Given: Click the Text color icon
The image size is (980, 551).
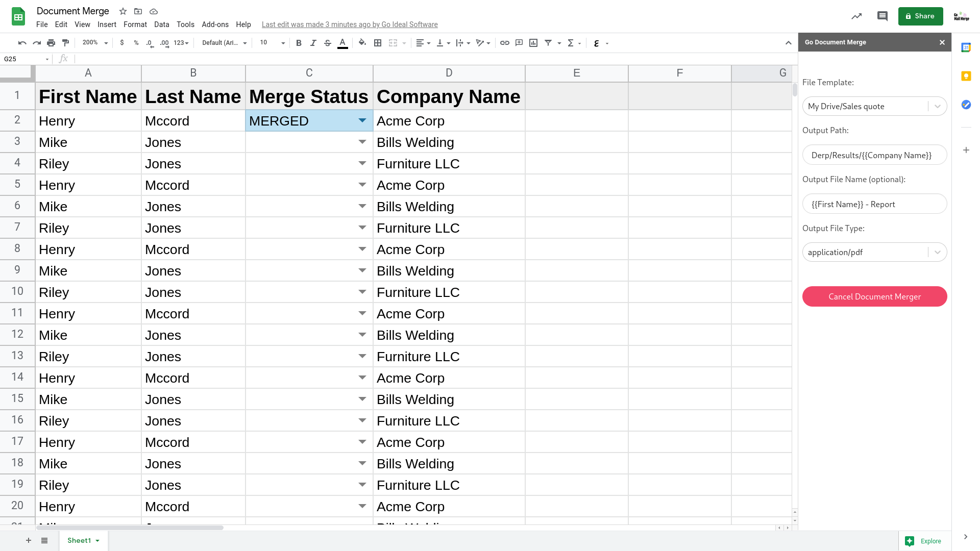Looking at the screenshot, I should 342,42.
